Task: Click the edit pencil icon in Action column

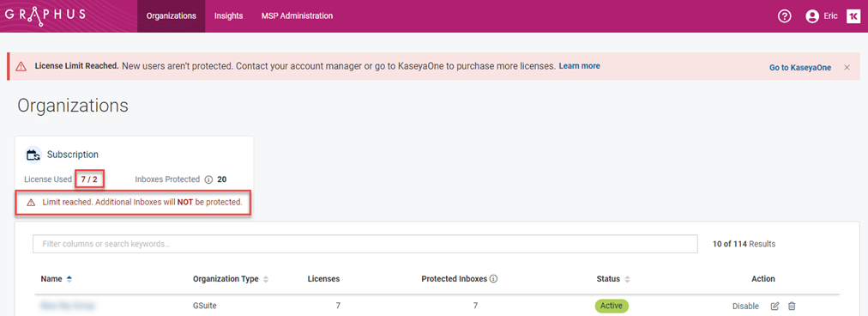Action: tap(775, 306)
